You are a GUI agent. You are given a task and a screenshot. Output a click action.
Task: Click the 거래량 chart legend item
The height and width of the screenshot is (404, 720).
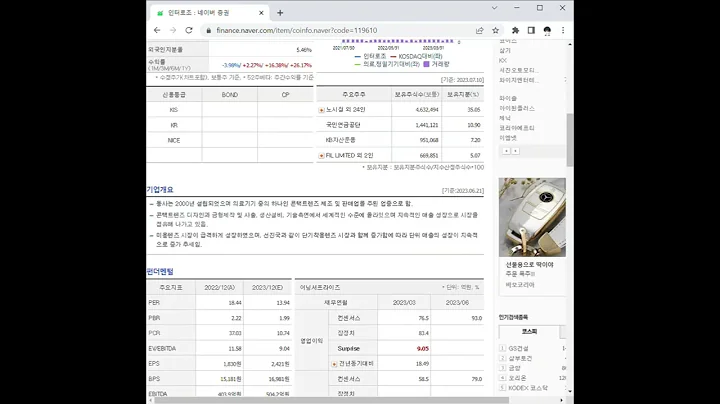tap(436, 64)
